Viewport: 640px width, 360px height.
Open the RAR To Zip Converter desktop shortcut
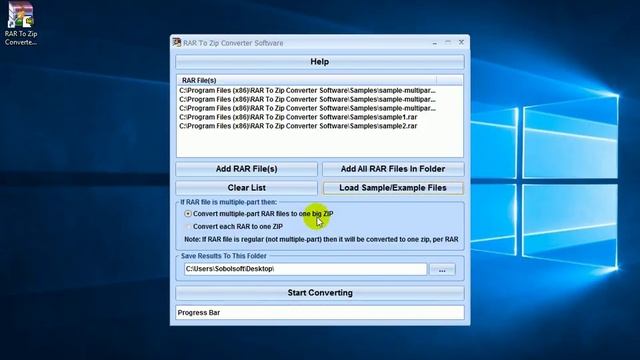click(20, 24)
